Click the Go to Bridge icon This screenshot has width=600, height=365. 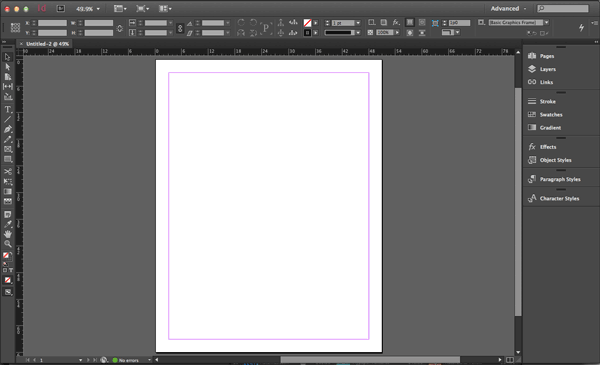pos(60,8)
